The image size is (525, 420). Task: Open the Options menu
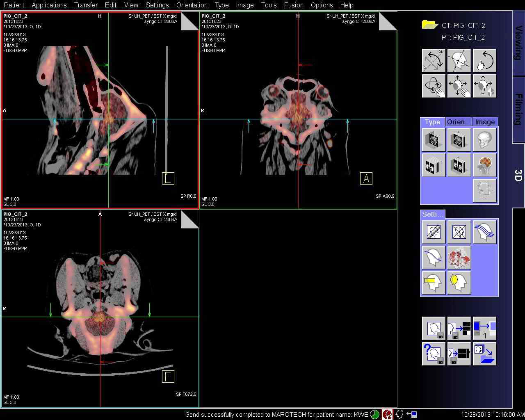tap(322, 5)
